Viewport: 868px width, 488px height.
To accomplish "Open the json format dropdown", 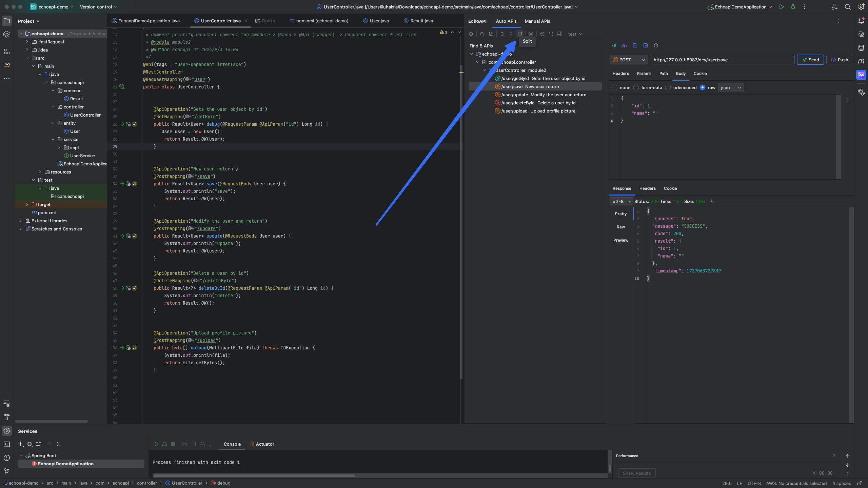I will pyautogui.click(x=731, y=87).
